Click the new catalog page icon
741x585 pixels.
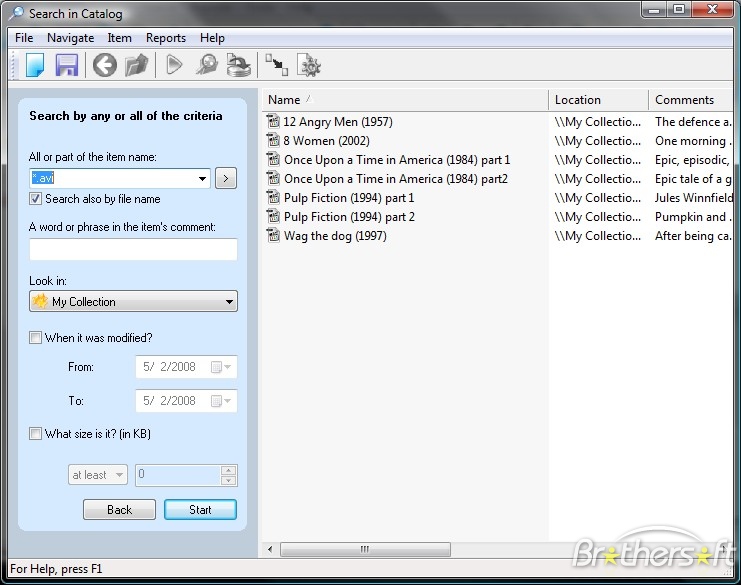tap(35, 66)
